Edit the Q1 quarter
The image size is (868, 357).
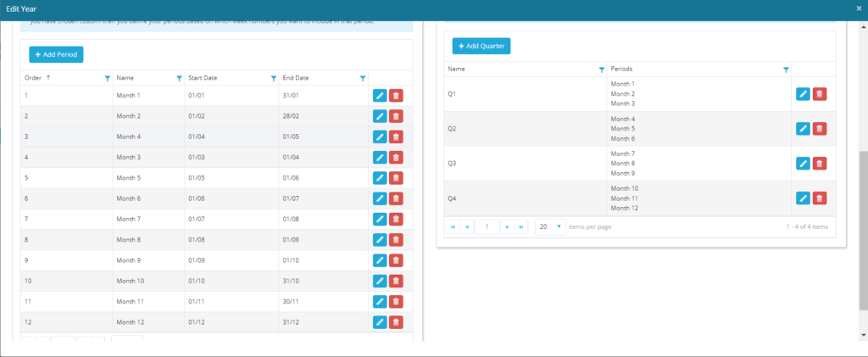[x=803, y=94]
